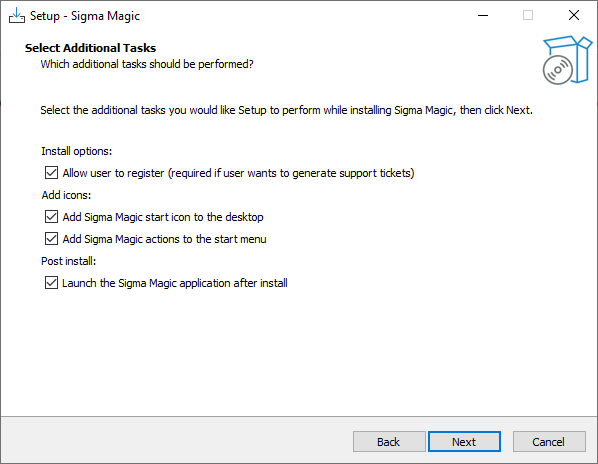Click the 'Post install:' group label
The height and width of the screenshot is (464, 598).
(x=69, y=261)
